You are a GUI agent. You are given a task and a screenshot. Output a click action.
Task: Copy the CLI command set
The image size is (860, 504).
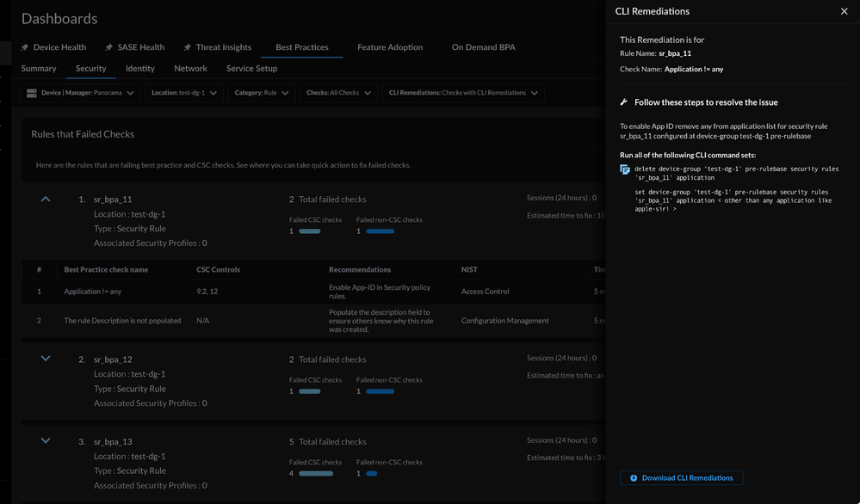pos(625,170)
